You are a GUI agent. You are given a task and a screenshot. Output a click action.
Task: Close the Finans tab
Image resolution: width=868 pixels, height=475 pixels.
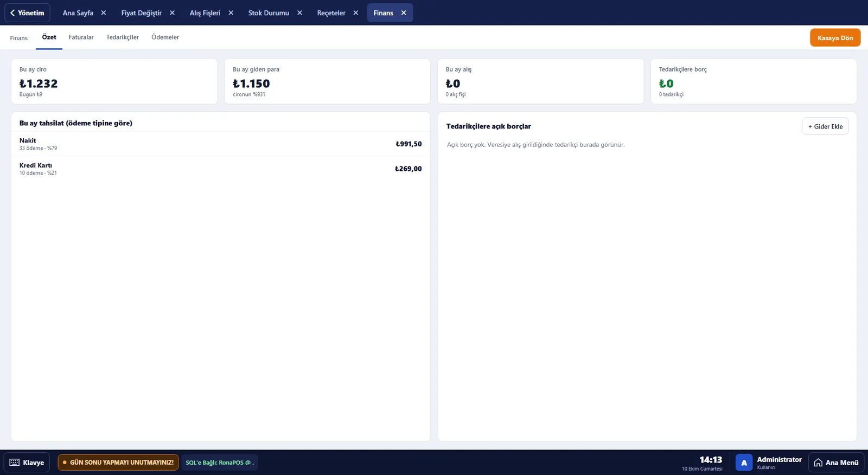click(x=404, y=13)
